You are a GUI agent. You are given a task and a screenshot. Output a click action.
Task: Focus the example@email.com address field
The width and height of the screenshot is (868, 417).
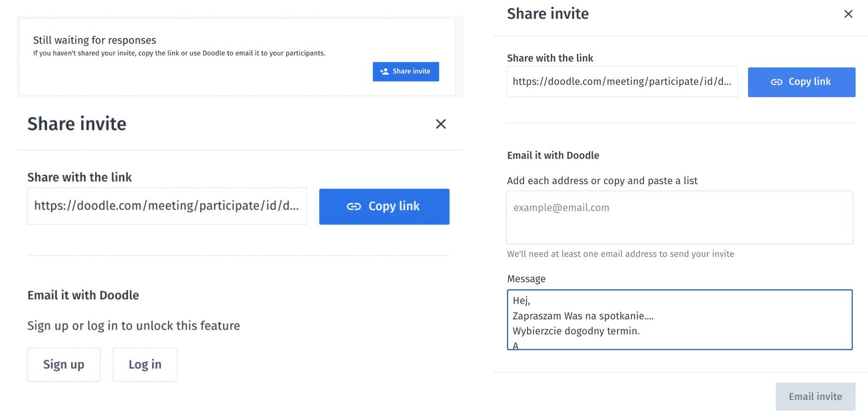[679, 218]
